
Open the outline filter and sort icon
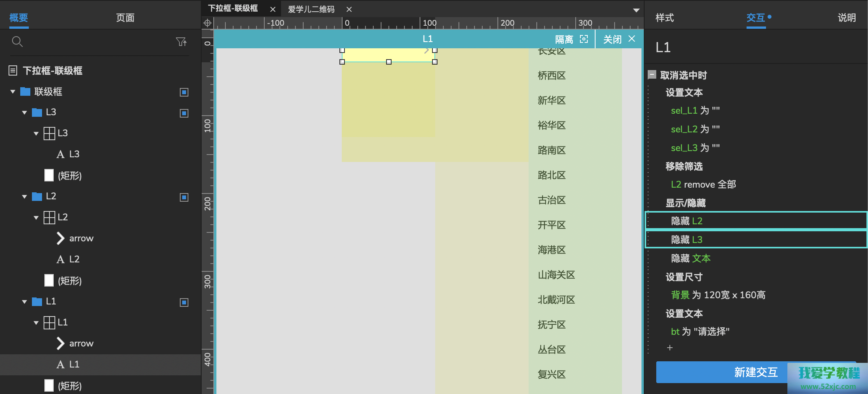click(x=181, y=41)
